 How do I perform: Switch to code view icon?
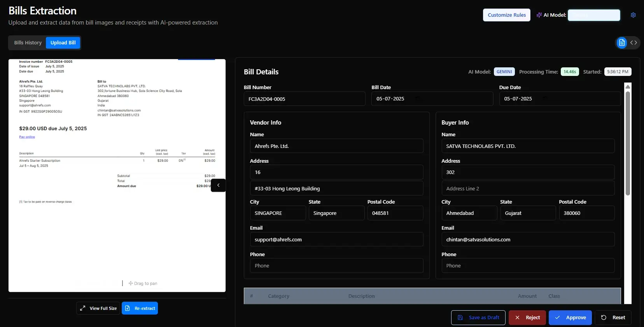634,42
